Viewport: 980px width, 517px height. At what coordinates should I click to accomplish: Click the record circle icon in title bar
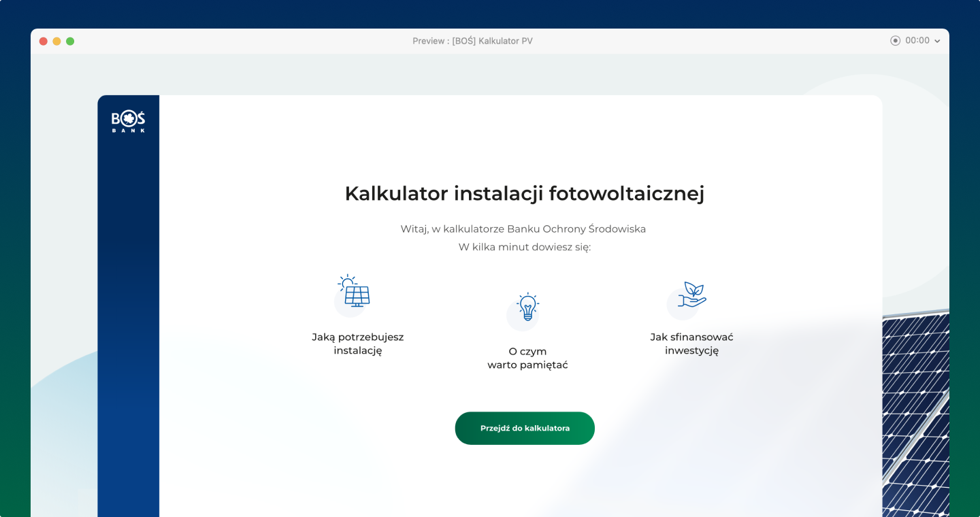pyautogui.click(x=895, y=41)
